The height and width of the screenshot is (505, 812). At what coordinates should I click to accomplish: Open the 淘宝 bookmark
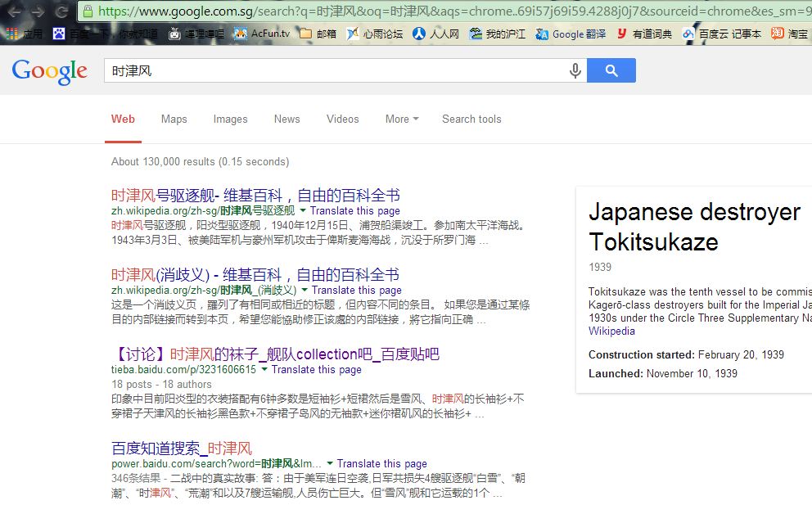[x=790, y=34]
